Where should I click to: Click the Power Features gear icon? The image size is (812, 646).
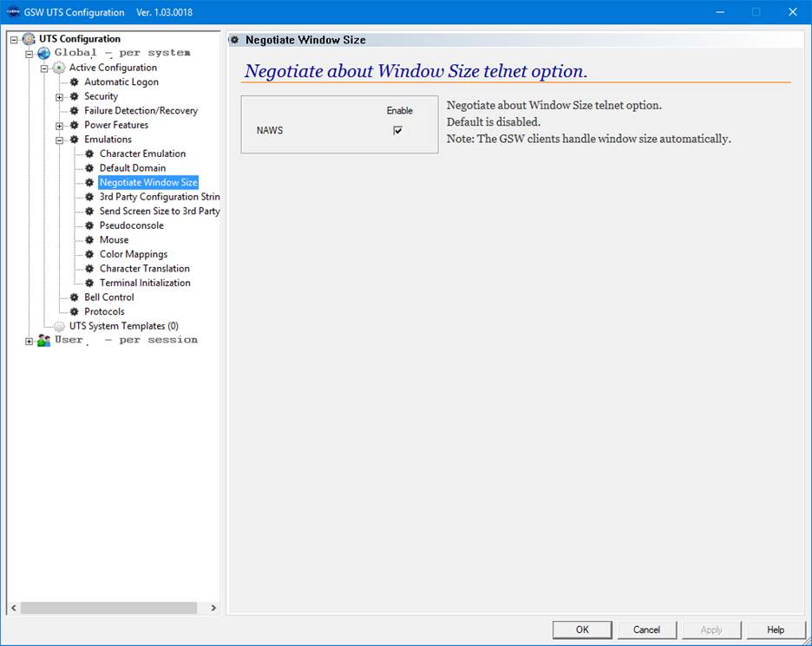[74, 125]
